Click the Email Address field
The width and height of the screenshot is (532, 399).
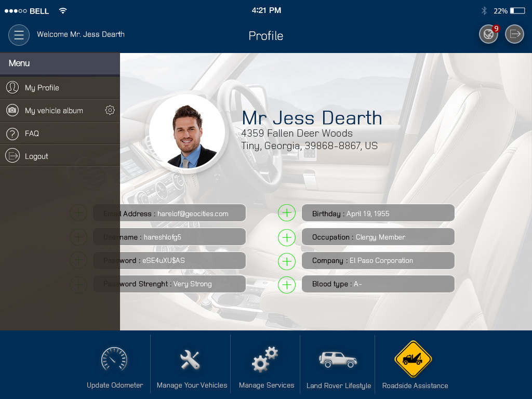(169, 212)
